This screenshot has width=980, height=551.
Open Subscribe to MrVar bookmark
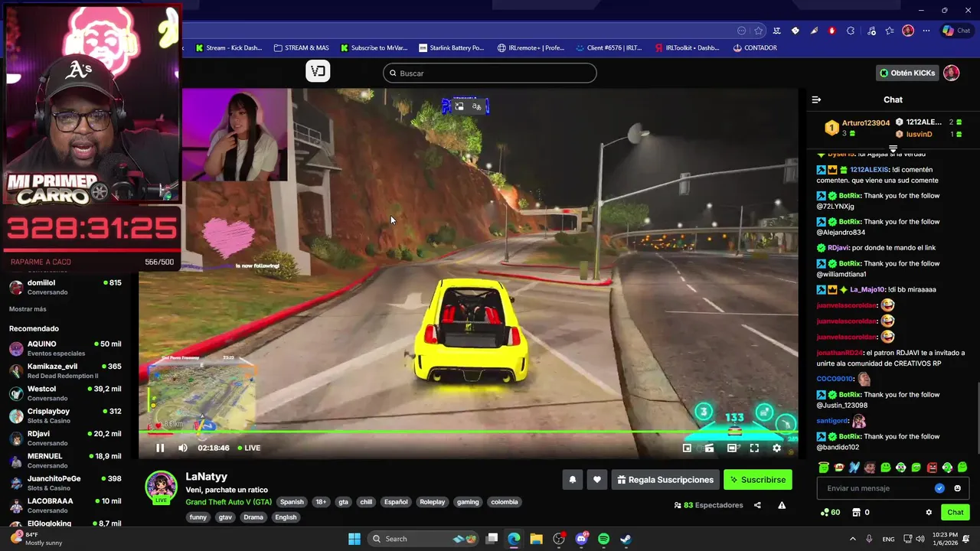pos(373,47)
